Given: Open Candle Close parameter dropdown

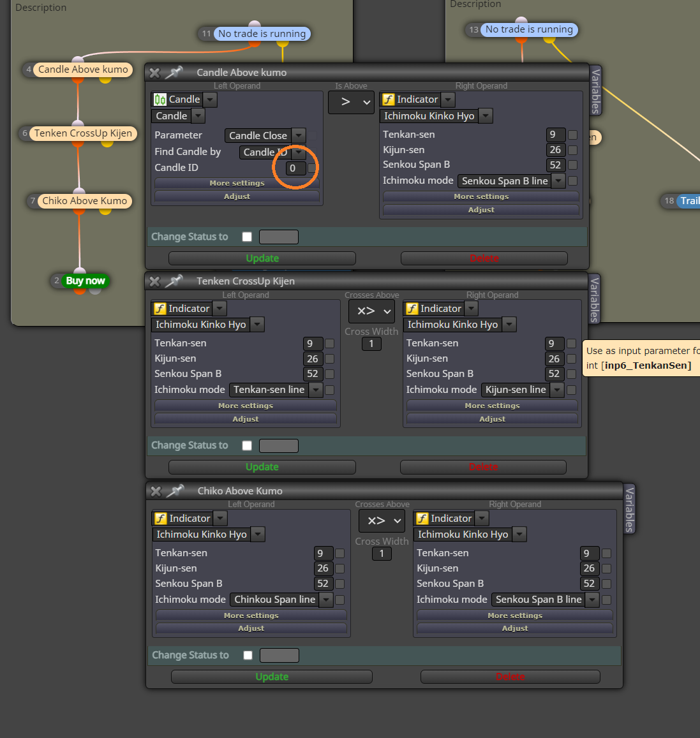Looking at the screenshot, I should click(x=299, y=136).
